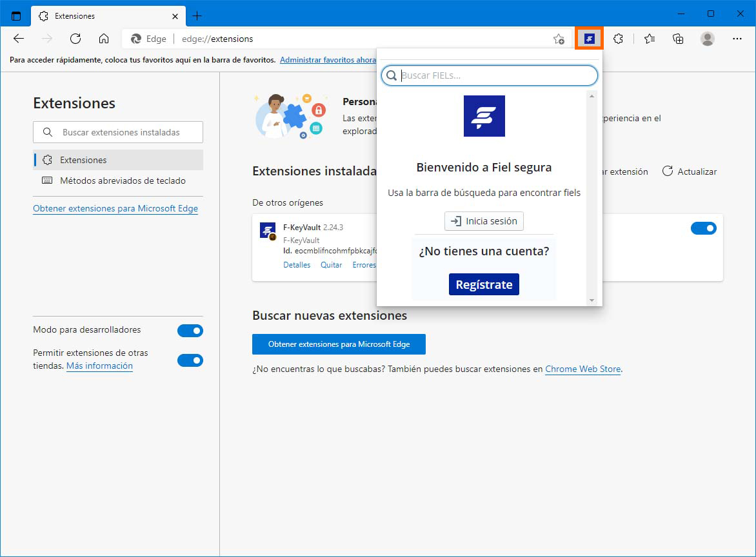
Task: Refresh the page
Action: 75,39
